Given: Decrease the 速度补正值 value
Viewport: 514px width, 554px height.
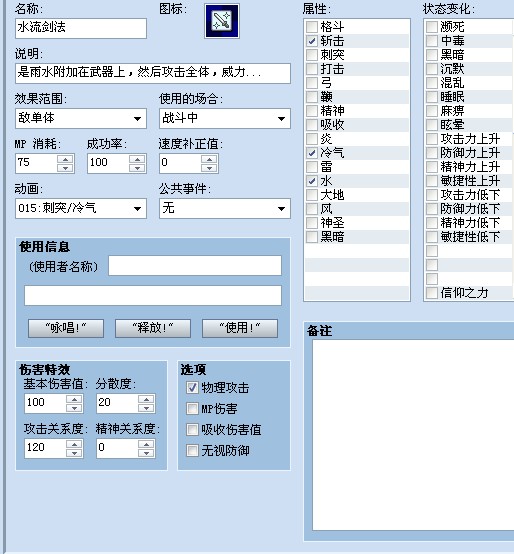Looking at the screenshot, I should pos(209,168).
